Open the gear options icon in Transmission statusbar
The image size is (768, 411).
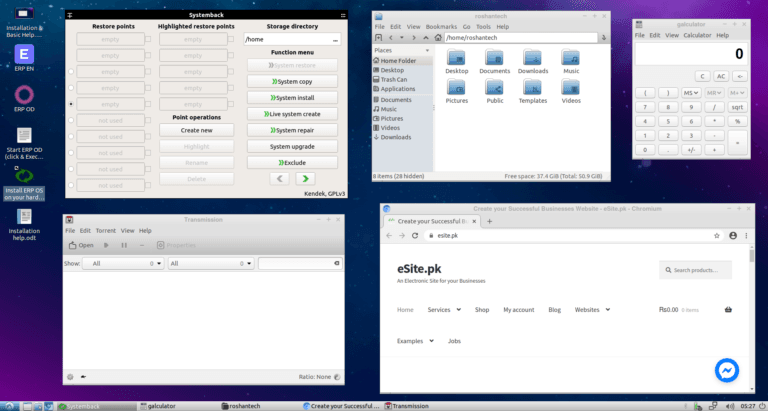click(70, 377)
